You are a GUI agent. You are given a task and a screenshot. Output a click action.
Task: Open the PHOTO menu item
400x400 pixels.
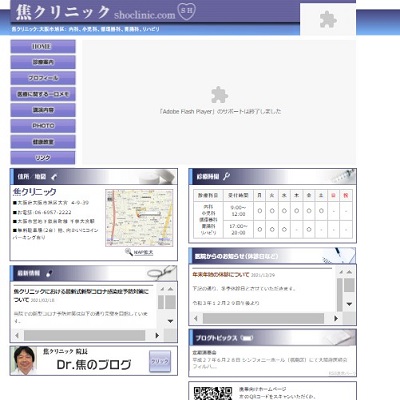pos(43,126)
